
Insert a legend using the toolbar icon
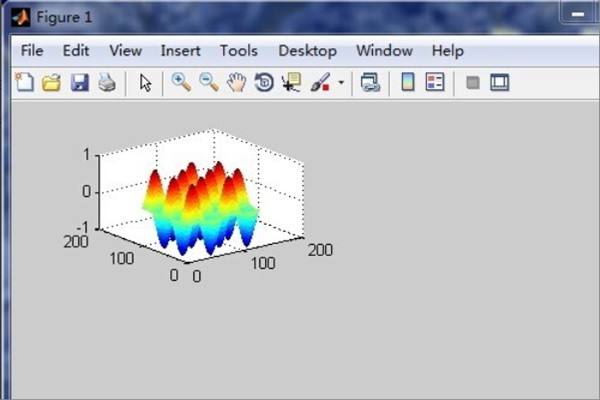(435, 82)
